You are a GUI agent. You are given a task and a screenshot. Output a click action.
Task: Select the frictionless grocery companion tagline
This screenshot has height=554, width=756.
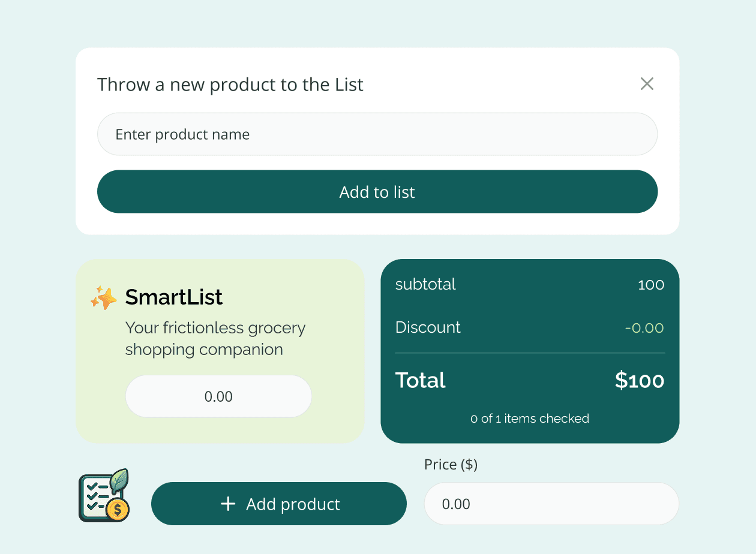[215, 339]
